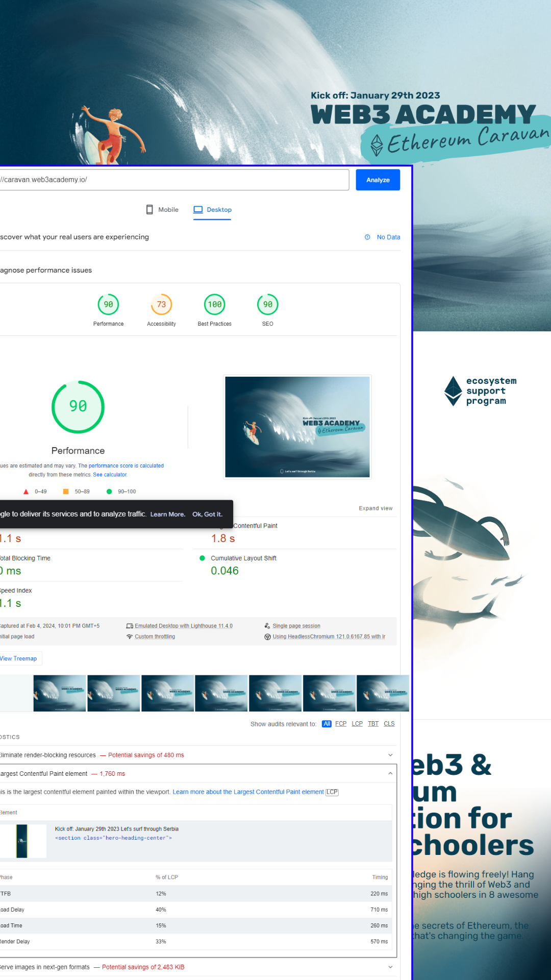Switch to the Desktop tab
The image size is (551, 980).
point(212,210)
